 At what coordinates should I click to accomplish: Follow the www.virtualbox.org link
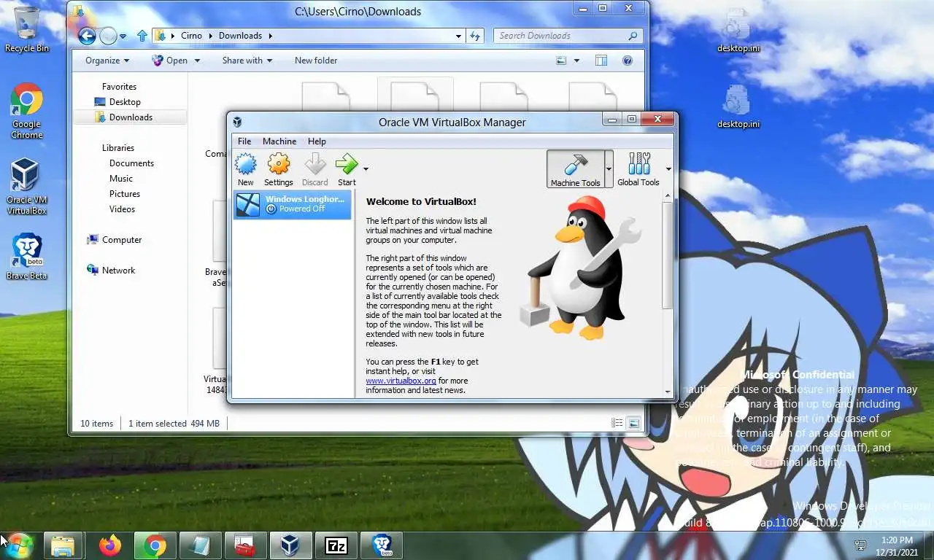click(x=401, y=381)
